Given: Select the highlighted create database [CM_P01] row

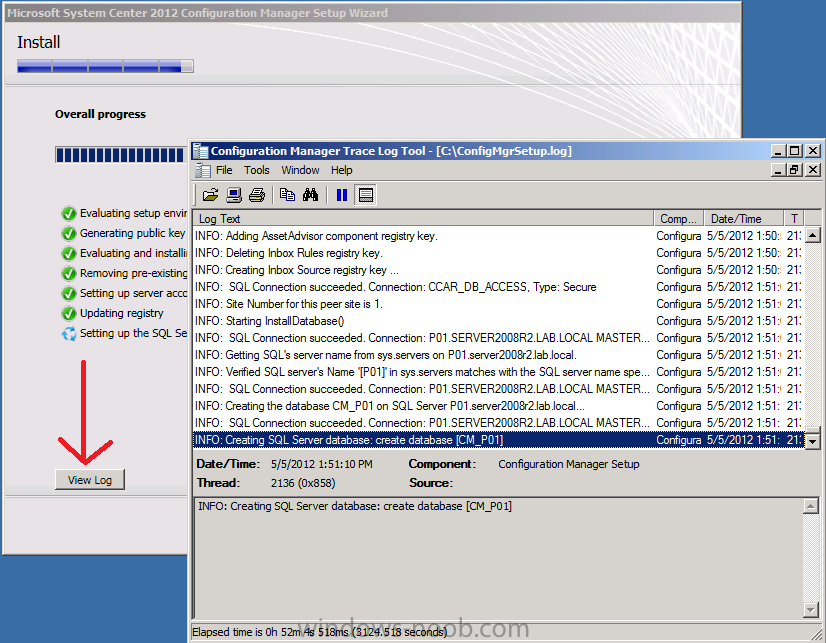Looking at the screenshot, I should [x=499, y=440].
